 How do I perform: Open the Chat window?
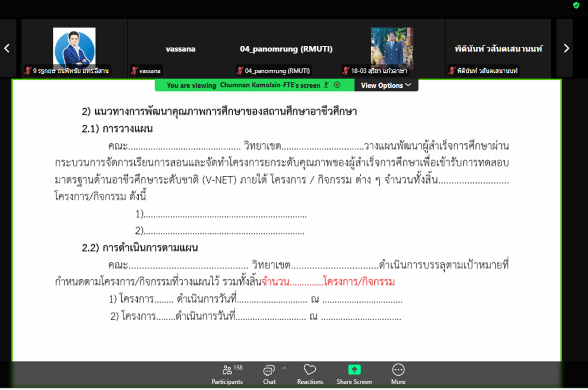(x=269, y=373)
